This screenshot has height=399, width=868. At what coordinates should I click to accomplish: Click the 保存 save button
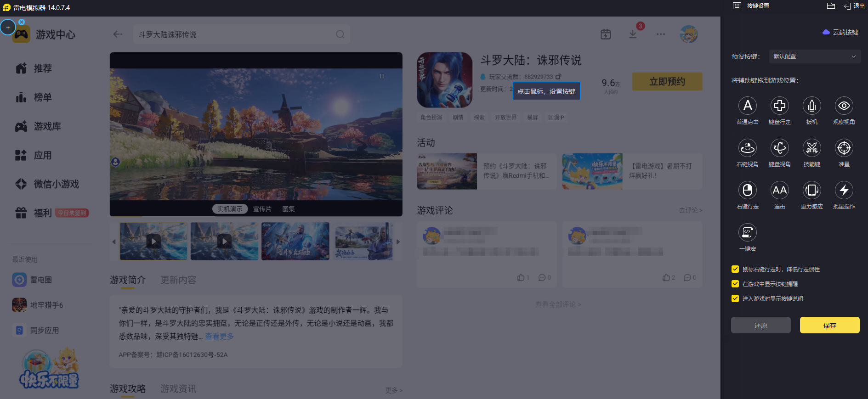pyautogui.click(x=830, y=325)
